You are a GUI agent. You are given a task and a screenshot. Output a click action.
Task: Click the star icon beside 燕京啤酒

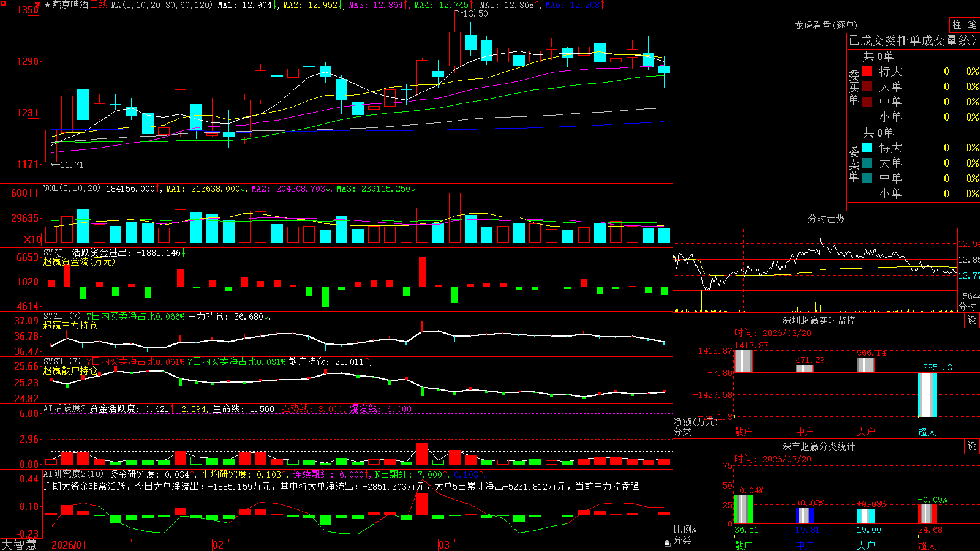(x=47, y=5)
